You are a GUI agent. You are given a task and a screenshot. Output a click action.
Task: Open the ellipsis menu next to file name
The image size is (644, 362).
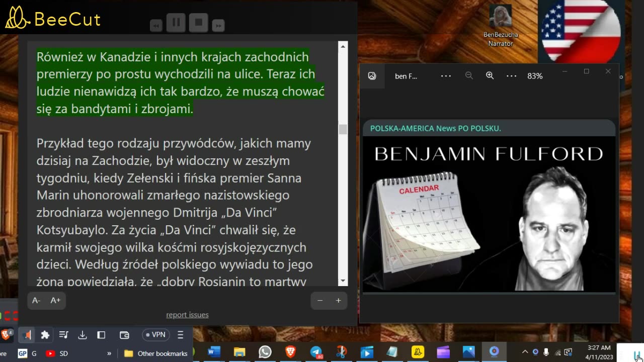click(446, 76)
